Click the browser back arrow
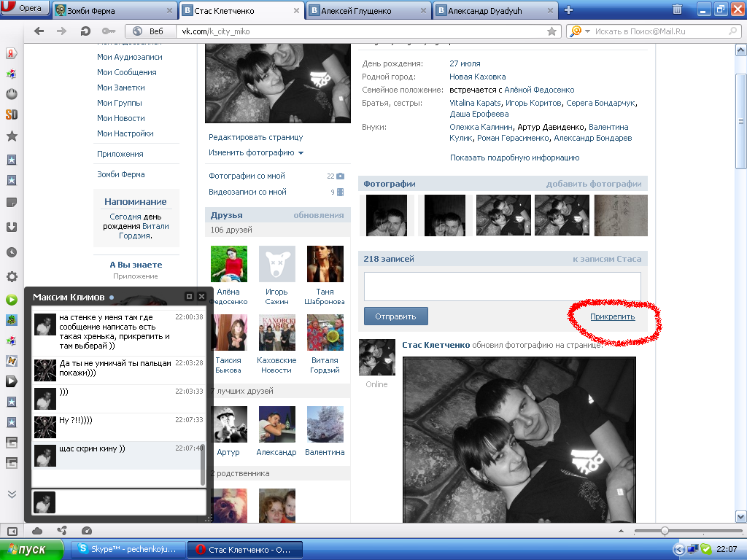 coord(39,31)
